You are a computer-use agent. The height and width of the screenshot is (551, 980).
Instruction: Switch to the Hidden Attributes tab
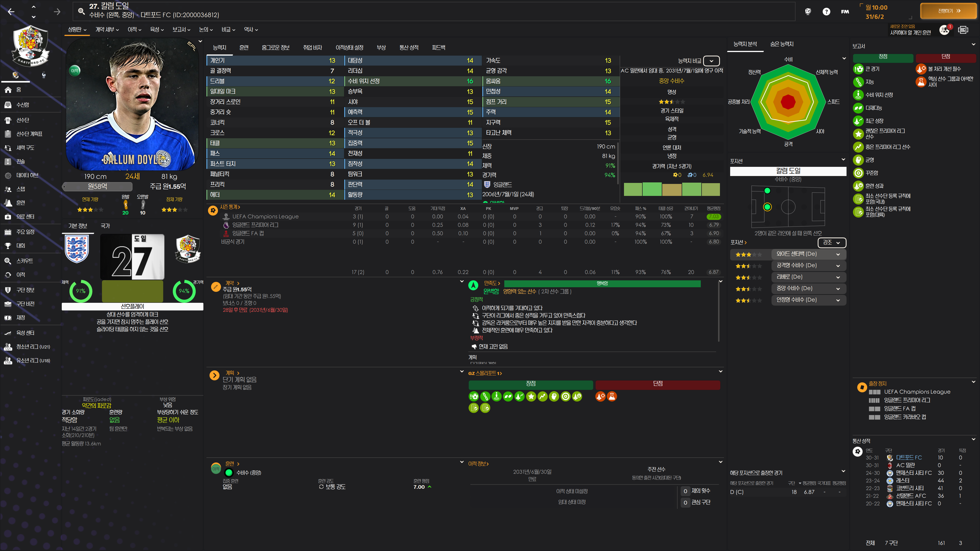pos(782,44)
